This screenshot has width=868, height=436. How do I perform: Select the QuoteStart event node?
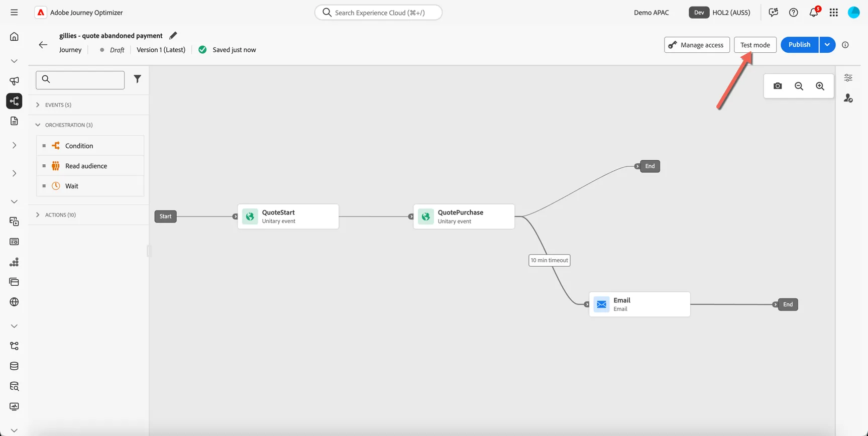(x=288, y=216)
